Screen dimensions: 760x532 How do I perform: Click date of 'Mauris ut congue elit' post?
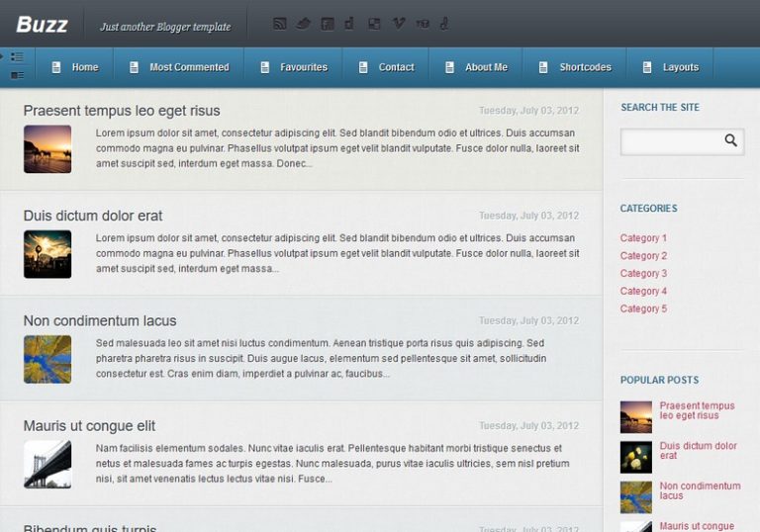(528, 426)
